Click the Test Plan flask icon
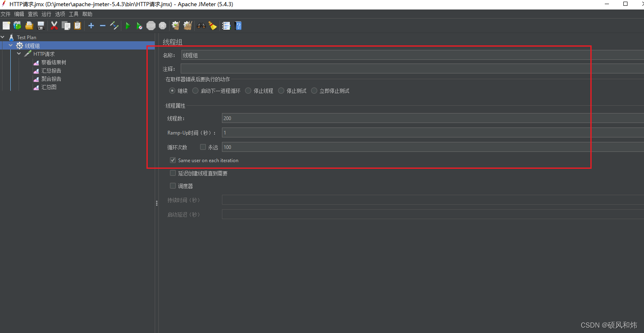Screen dimensions: 644x333 pos(11,37)
